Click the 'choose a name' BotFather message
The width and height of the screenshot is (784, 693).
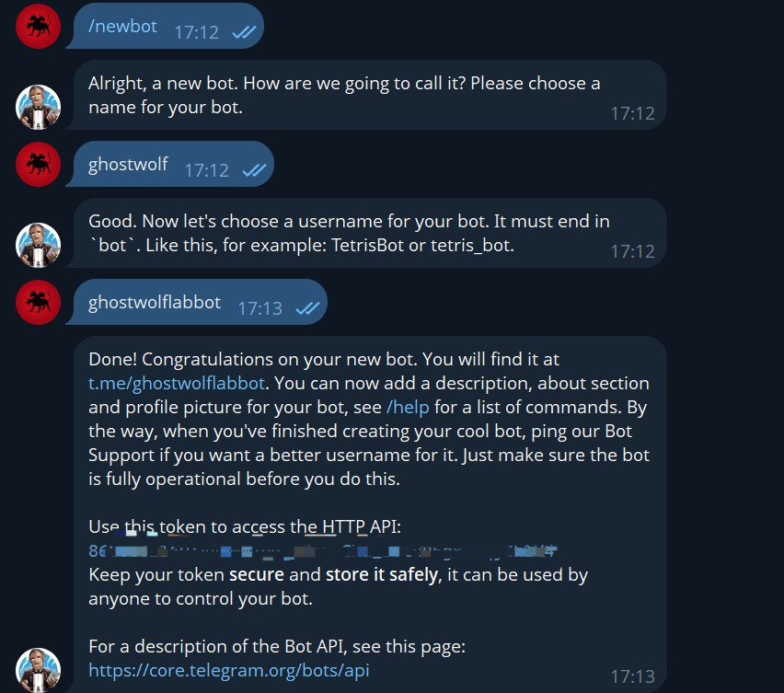click(366, 95)
